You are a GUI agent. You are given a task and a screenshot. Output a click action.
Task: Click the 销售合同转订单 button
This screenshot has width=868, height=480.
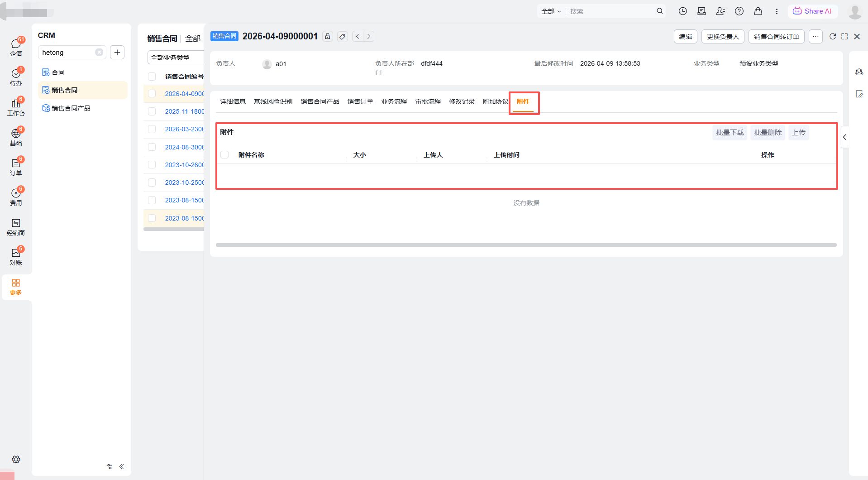pos(777,37)
